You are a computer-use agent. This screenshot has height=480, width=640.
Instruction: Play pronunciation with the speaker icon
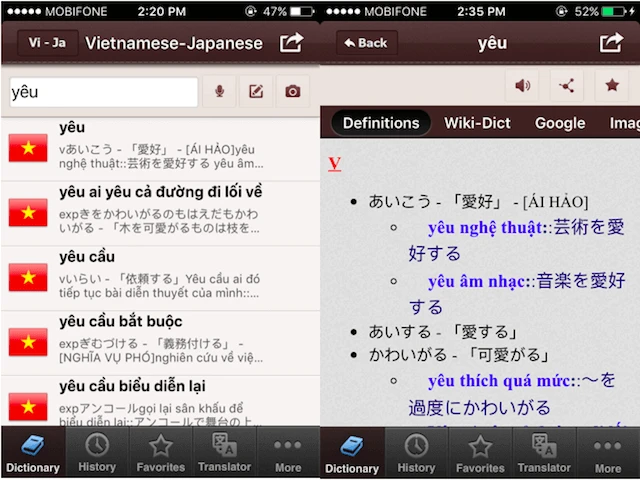[x=521, y=85]
